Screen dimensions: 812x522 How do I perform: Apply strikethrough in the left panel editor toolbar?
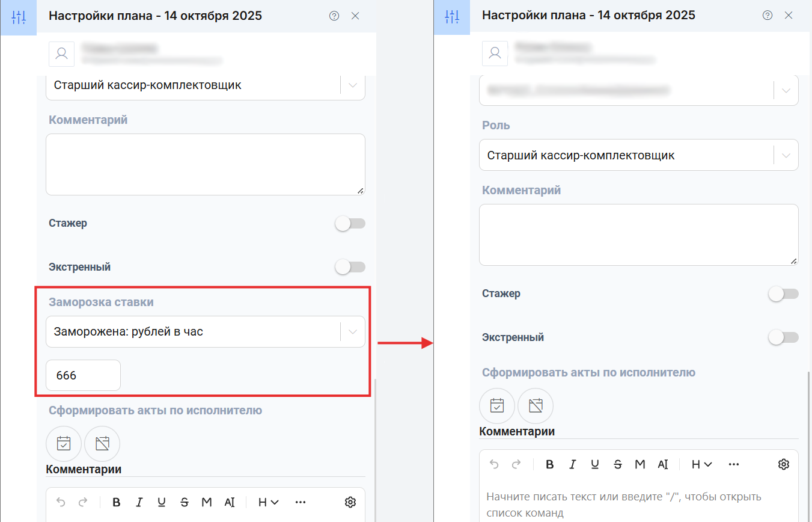click(x=185, y=502)
